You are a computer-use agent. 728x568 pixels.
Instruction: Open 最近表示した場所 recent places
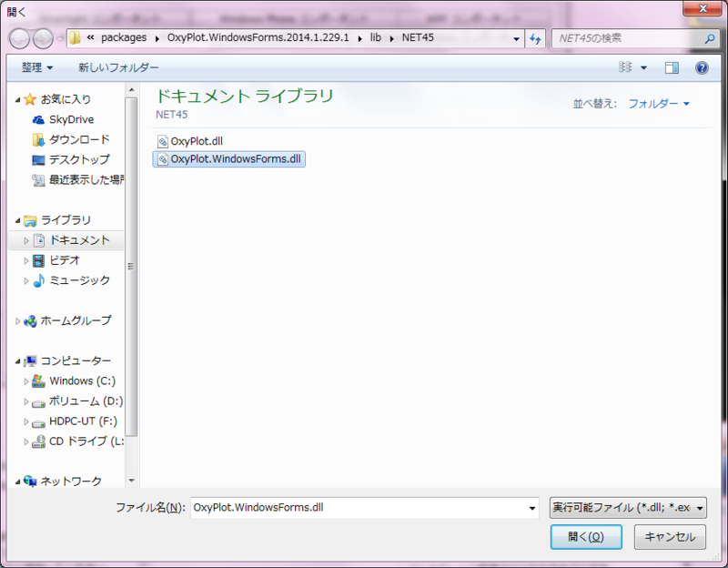tap(86, 179)
